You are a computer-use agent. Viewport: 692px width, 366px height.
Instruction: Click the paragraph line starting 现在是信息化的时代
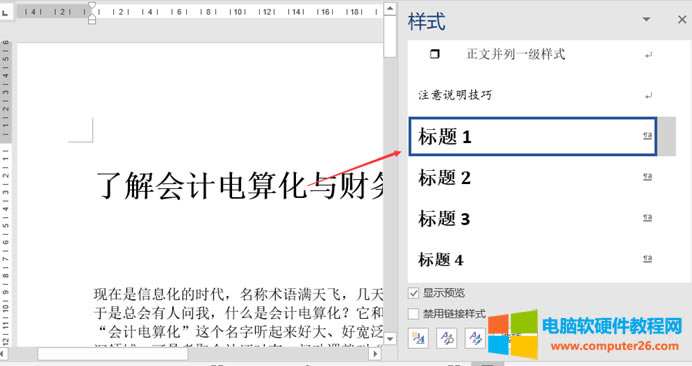(238, 294)
